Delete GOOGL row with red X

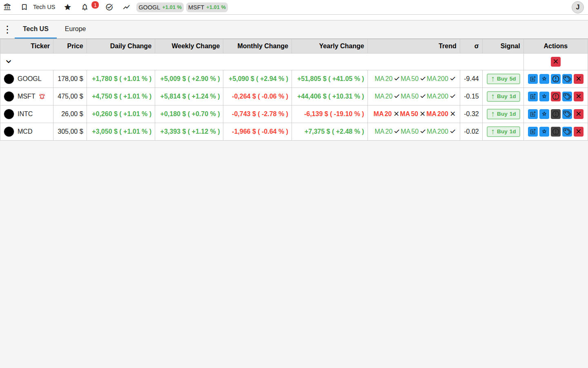[579, 79]
